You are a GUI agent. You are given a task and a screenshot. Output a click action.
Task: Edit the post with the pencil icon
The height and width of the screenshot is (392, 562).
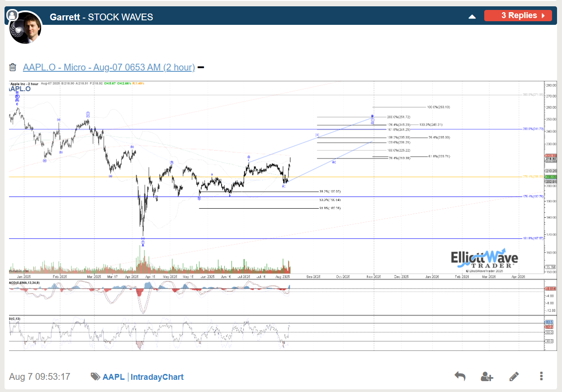coord(514,376)
